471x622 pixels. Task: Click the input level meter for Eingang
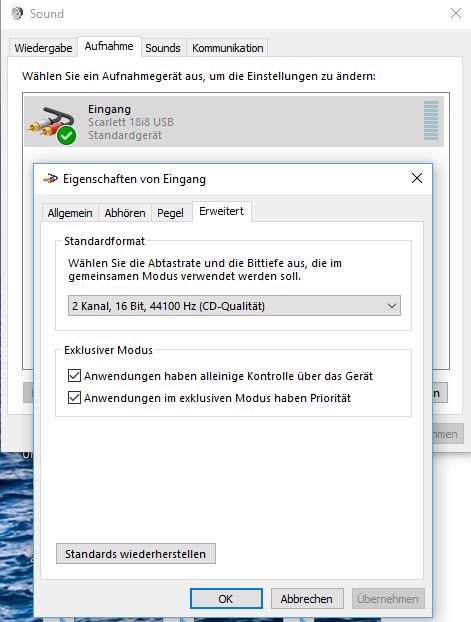click(x=431, y=120)
